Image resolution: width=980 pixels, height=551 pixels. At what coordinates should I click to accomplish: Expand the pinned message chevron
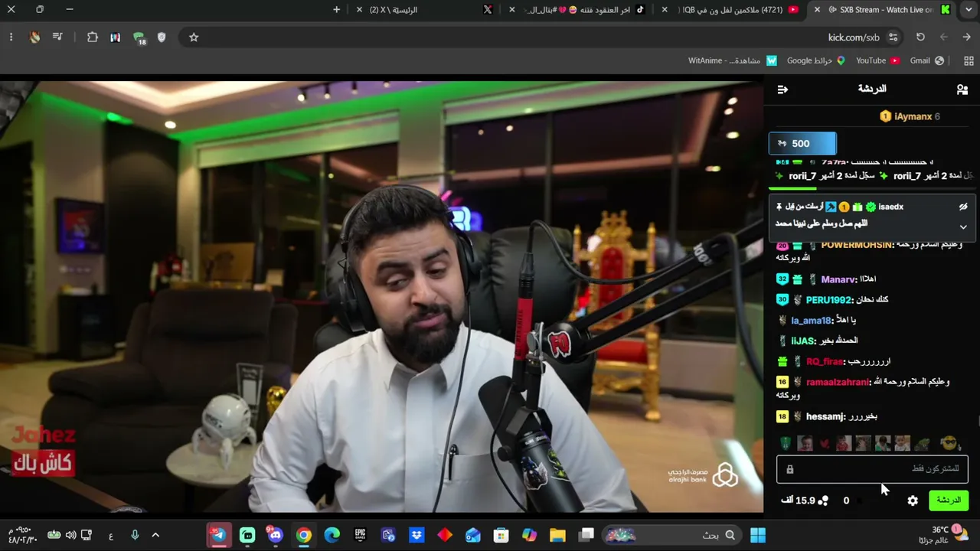point(963,227)
